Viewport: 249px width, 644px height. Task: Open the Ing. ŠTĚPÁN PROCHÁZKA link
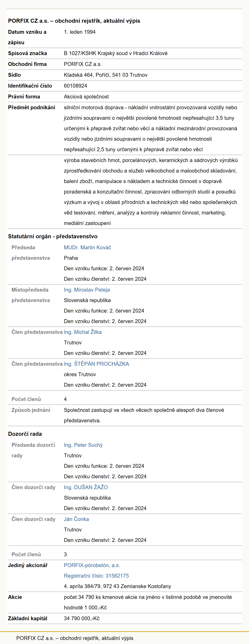click(x=96, y=364)
